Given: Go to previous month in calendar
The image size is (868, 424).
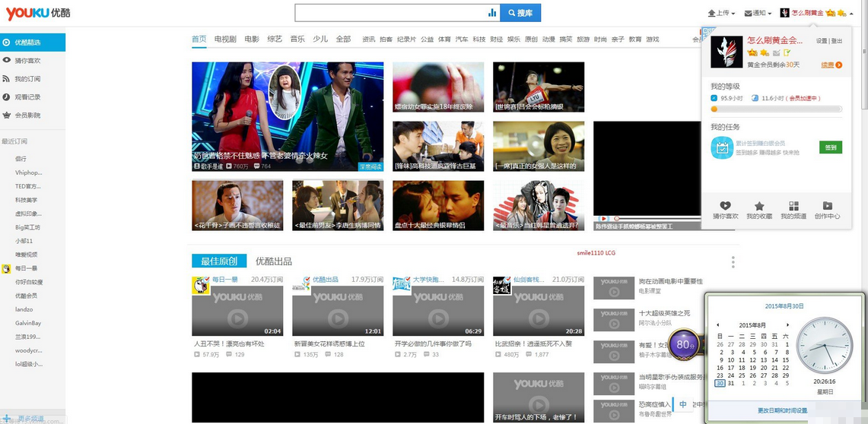Looking at the screenshot, I should [x=718, y=325].
